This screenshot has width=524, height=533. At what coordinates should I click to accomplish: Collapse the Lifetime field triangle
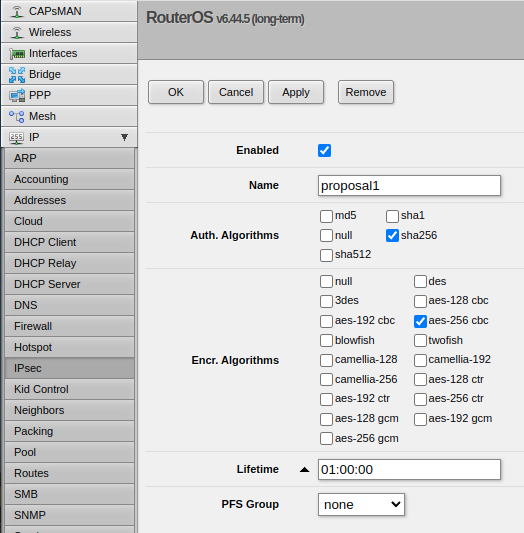click(304, 470)
